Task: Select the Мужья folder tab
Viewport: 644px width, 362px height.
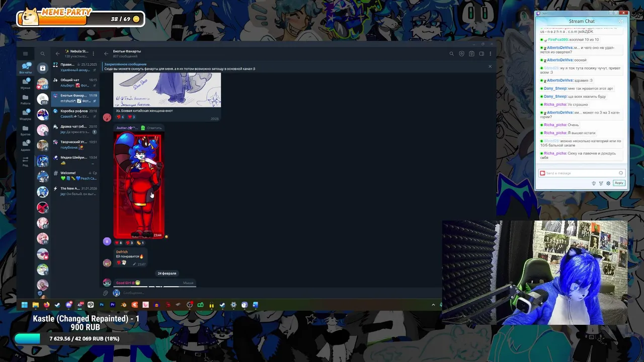Action: (x=25, y=83)
